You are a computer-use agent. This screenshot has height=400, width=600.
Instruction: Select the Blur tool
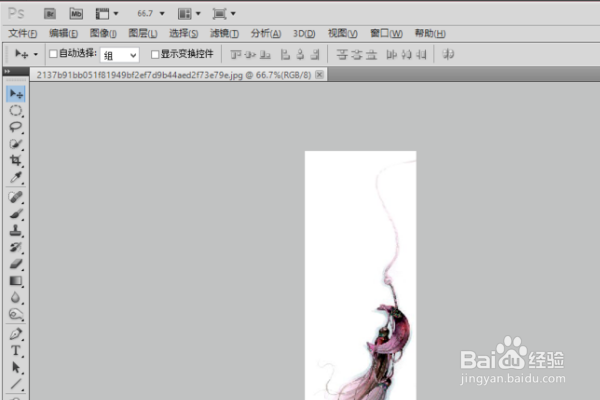coord(16,298)
